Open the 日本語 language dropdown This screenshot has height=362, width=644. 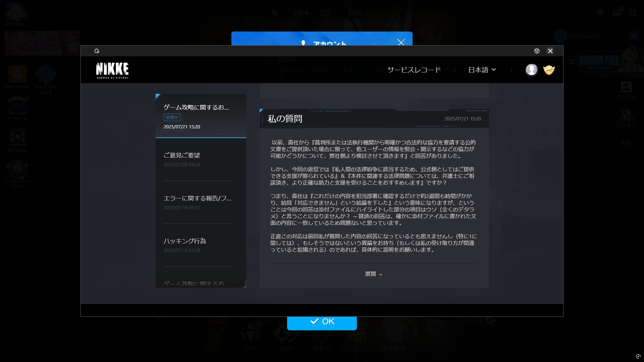(482, 70)
